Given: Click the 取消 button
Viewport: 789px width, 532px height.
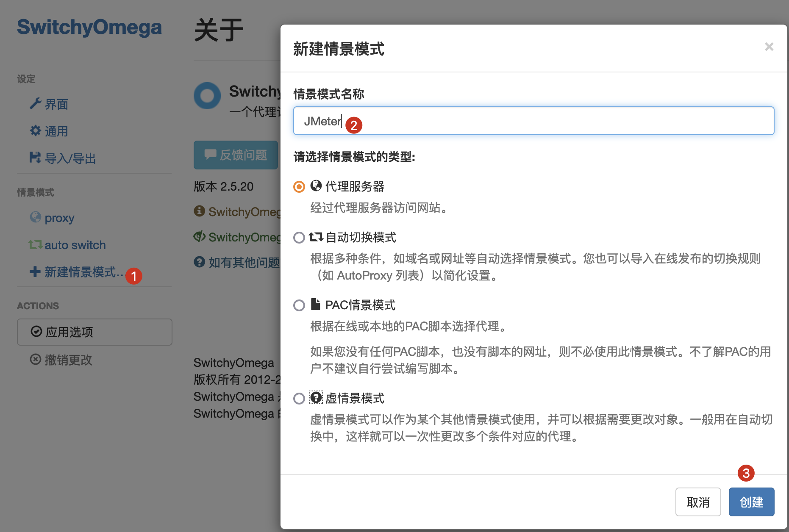Looking at the screenshot, I should (698, 502).
